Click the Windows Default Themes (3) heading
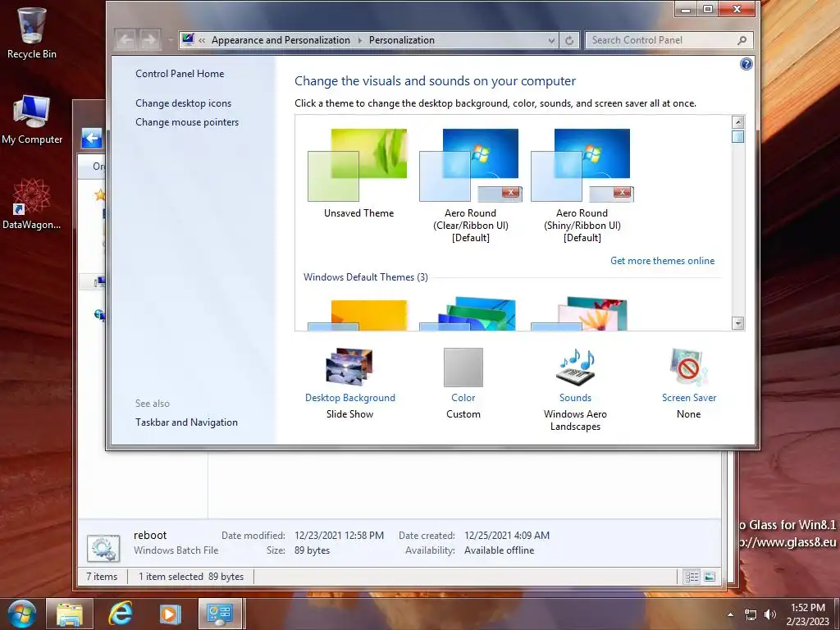This screenshot has height=630, width=840. click(365, 277)
